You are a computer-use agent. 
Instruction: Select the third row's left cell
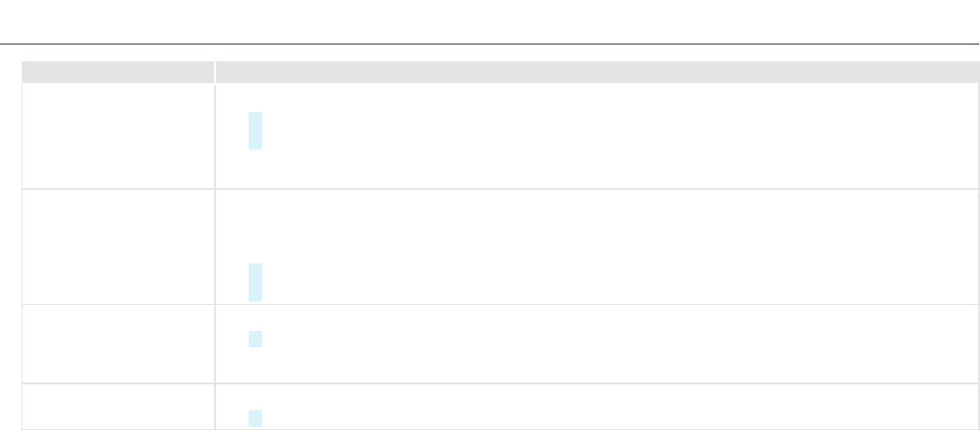pyautogui.click(x=117, y=344)
